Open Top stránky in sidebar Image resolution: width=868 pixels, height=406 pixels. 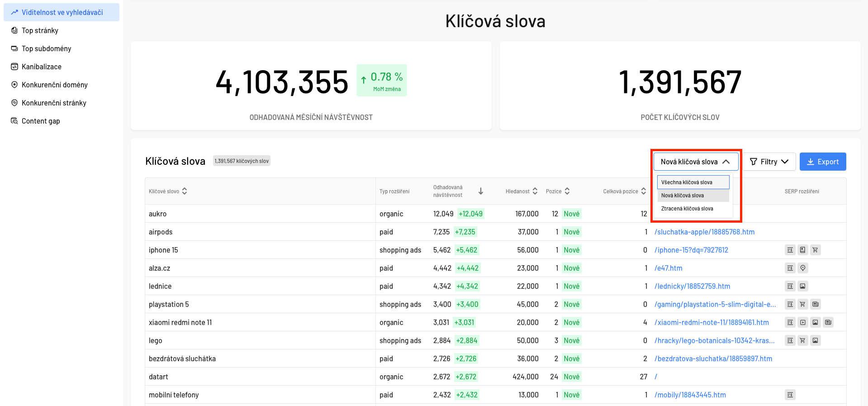[40, 30]
